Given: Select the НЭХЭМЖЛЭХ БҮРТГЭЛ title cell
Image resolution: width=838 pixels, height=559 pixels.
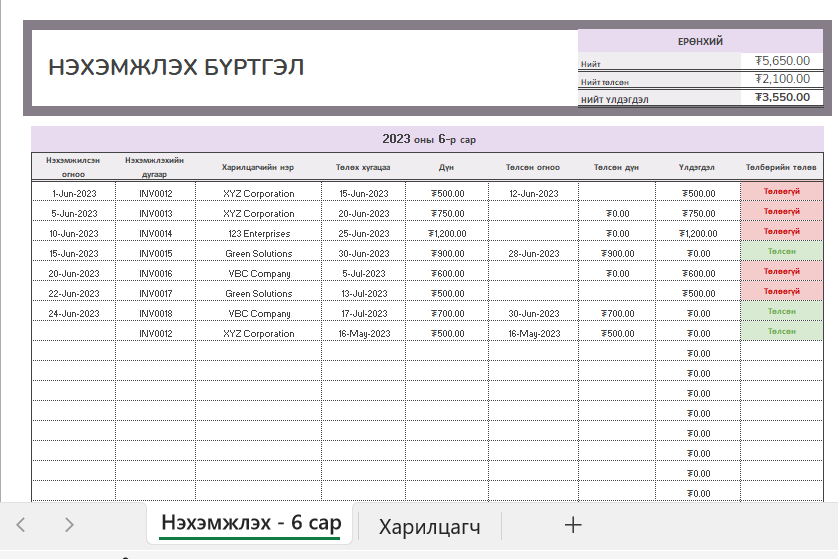Looking at the screenshot, I should (176, 68).
